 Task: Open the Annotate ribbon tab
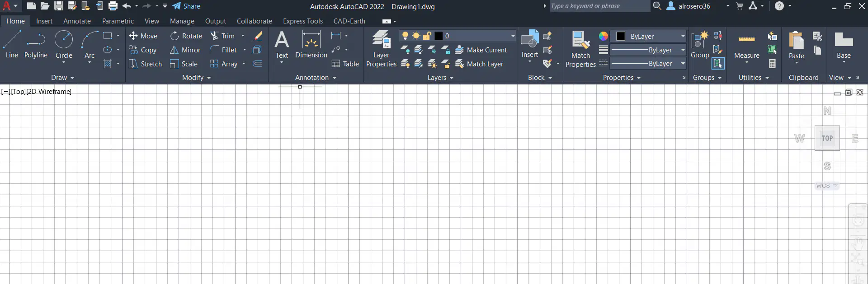tap(77, 21)
